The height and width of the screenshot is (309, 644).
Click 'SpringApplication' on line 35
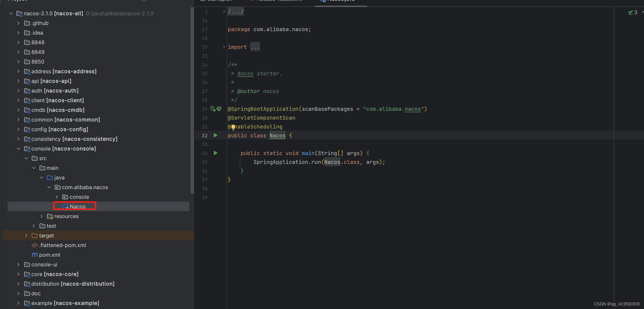[x=281, y=162]
